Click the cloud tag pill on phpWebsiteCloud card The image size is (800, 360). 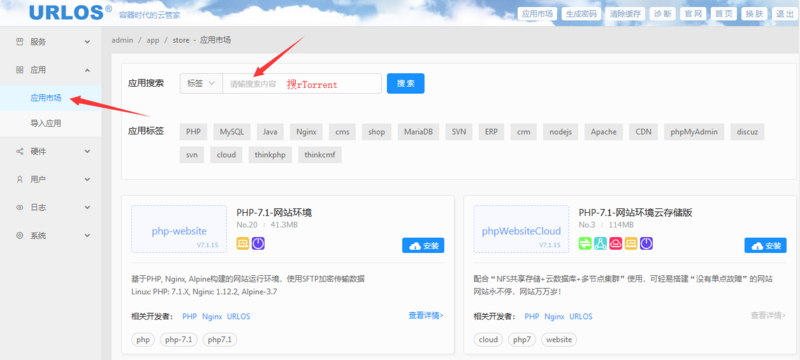(488, 339)
